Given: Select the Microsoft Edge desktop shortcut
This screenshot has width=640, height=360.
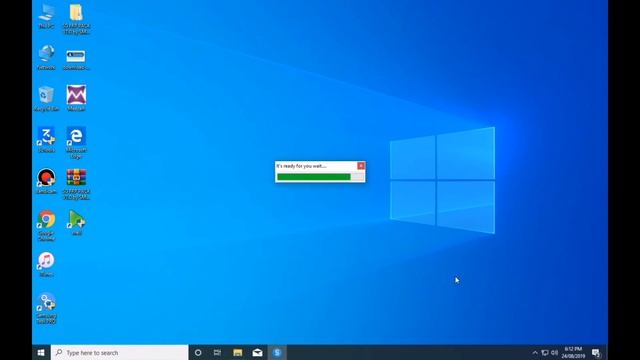Looking at the screenshot, I should (76, 142).
